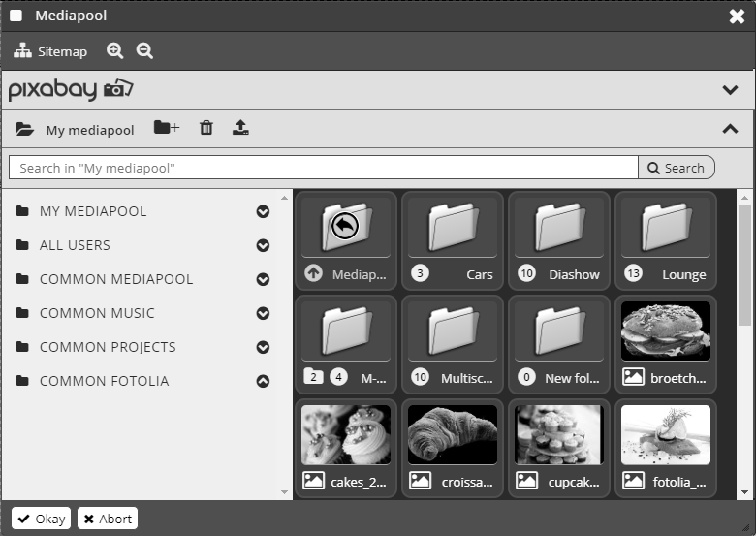
Task: Select the fotolia_... image thumbnail
Action: 666,435
